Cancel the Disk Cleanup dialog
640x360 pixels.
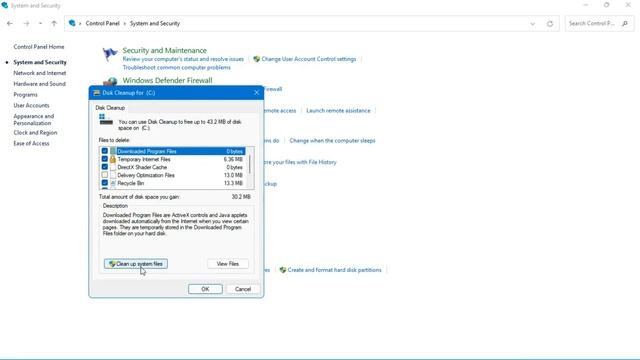[x=243, y=289]
